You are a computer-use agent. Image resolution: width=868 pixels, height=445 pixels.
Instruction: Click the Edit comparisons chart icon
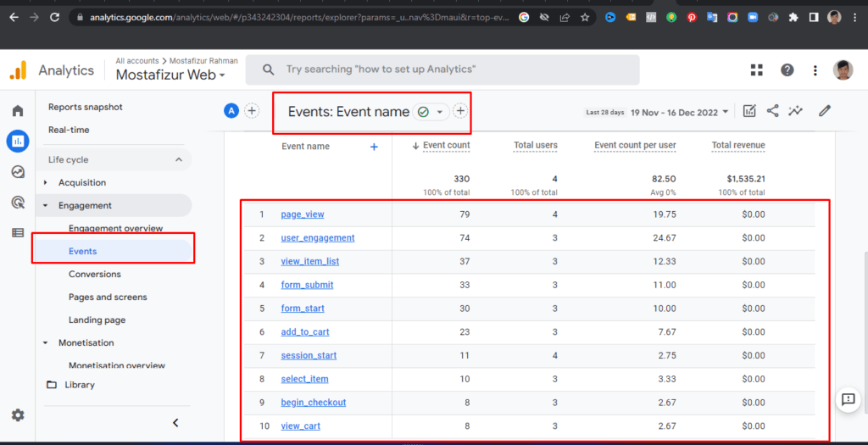tap(749, 111)
